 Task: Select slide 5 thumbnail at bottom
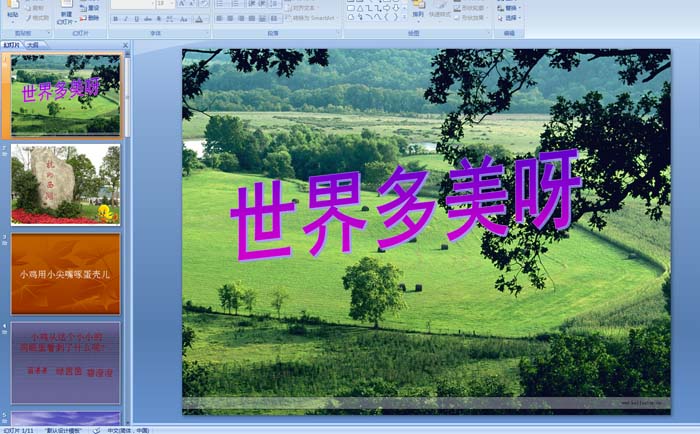[66, 418]
